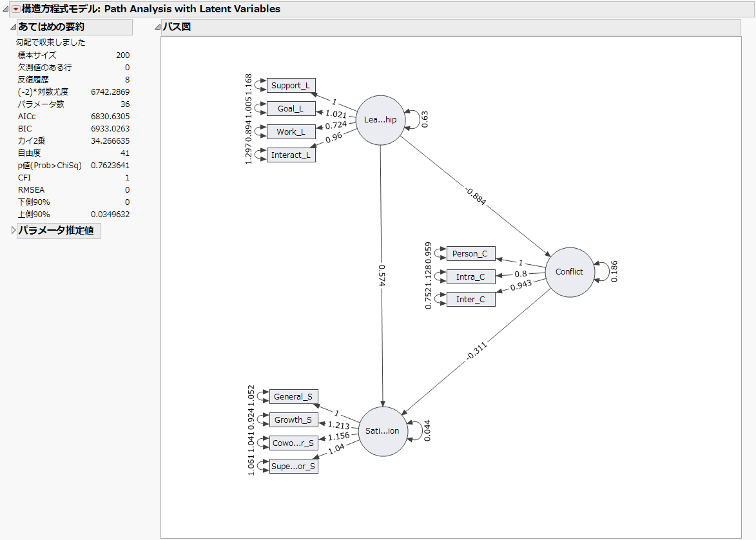This screenshot has width=756, height=540.
Task: Select the Sati...ion latent variable node
Action: [383, 431]
